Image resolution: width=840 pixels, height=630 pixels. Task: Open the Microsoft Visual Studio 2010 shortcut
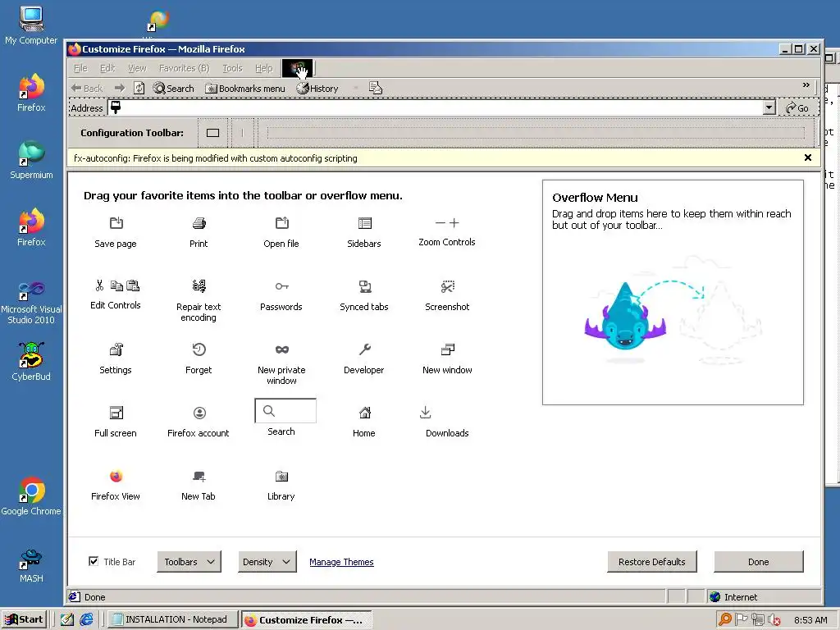click(31, 303)
